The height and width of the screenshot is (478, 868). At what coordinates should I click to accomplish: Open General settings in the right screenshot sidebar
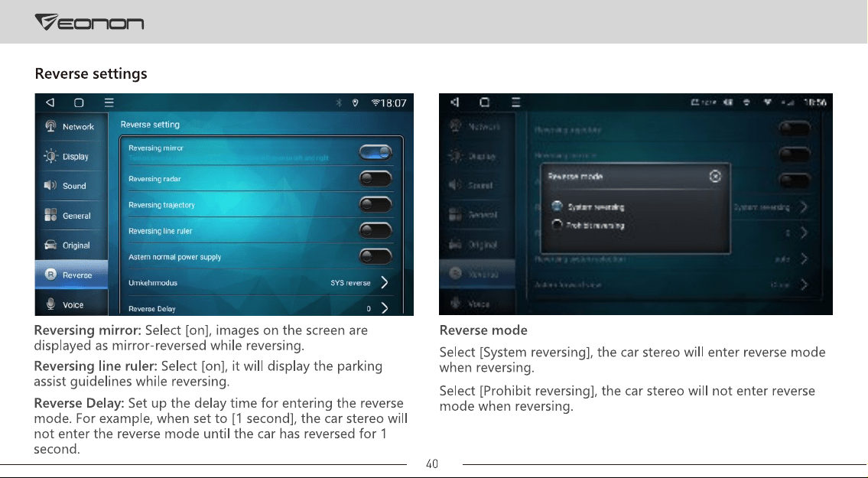(476, 215)
